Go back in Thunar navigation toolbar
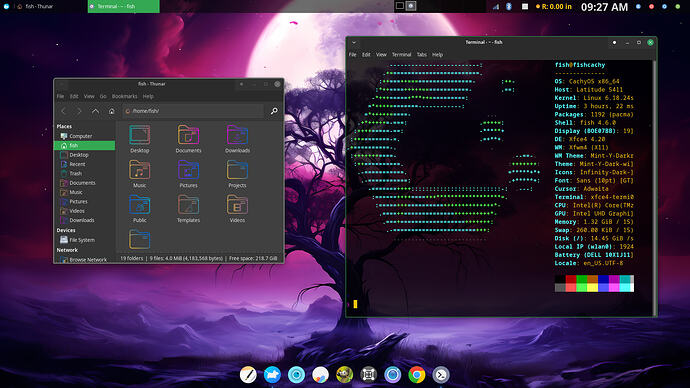Image resolution: width=690 pixels, height=388 pixels. click(63, 111)
